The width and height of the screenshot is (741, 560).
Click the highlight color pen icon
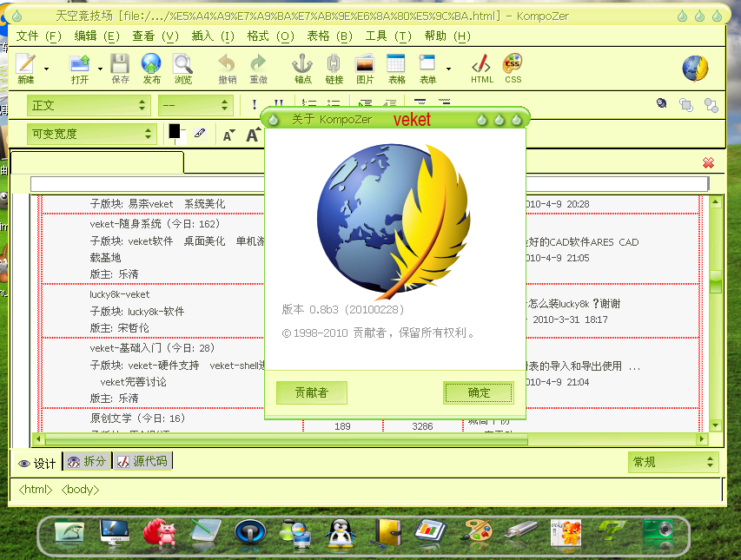pyautogui.click(x=200, y=134)
